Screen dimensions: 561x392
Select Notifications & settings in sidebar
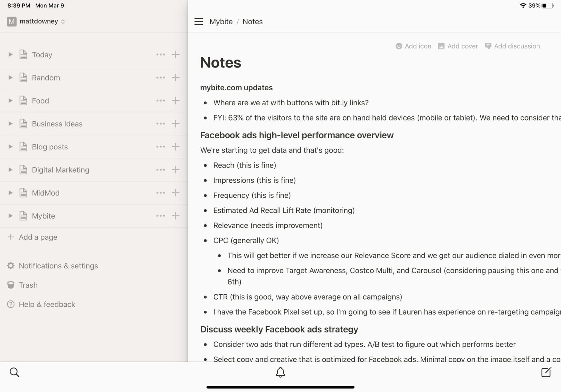pos(58,266)
